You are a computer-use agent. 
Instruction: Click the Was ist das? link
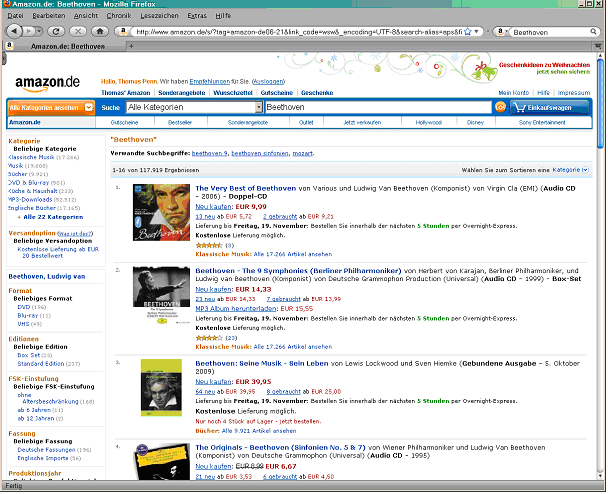[75, 233]
